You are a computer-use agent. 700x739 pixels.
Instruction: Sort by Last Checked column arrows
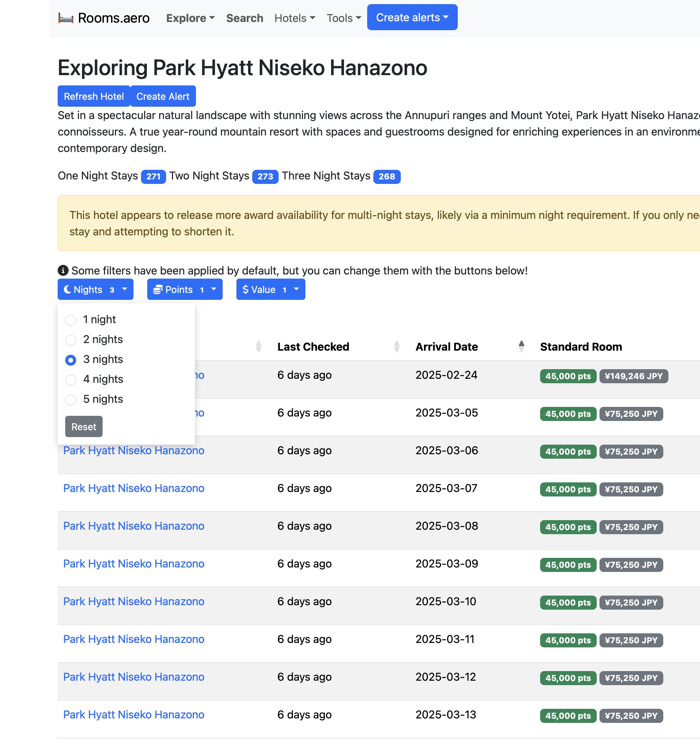click(397, 347)
